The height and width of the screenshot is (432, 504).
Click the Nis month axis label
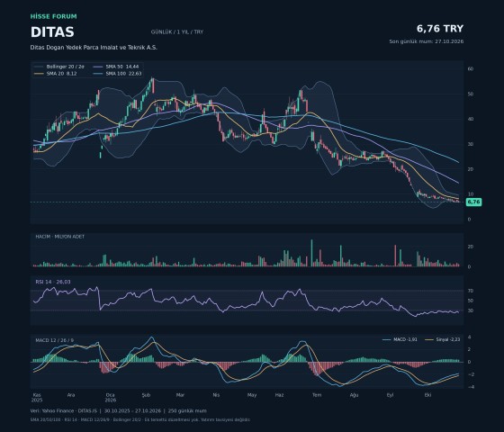tap(216, 395)
